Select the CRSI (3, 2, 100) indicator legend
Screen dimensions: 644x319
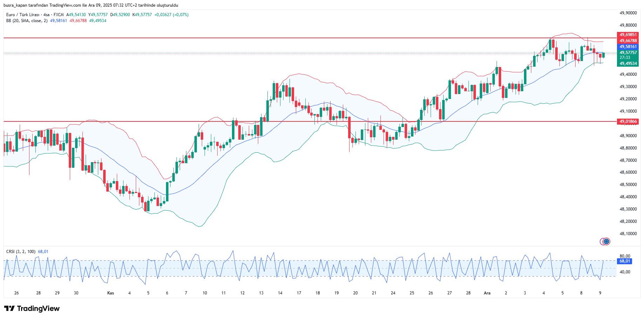21,252
